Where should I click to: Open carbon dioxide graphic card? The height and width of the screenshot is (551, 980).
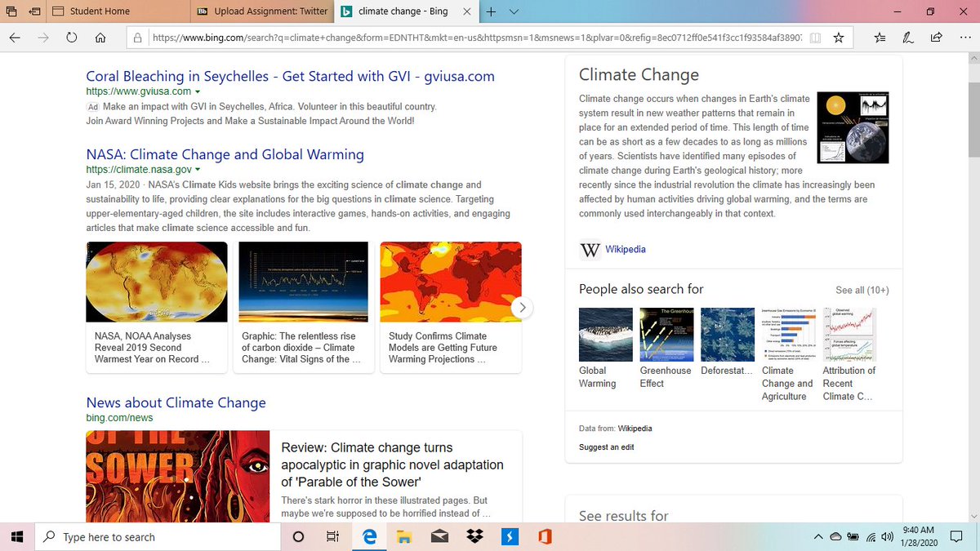303,307
